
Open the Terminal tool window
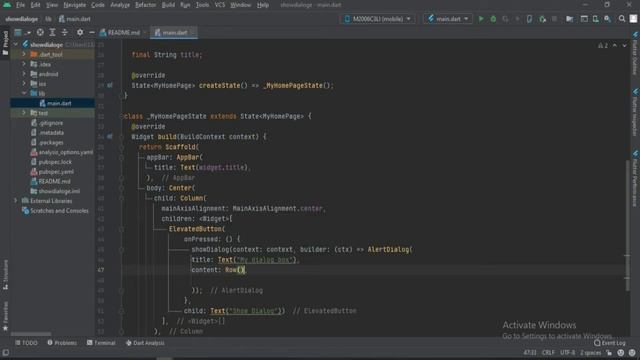click(x=101, y=343)
